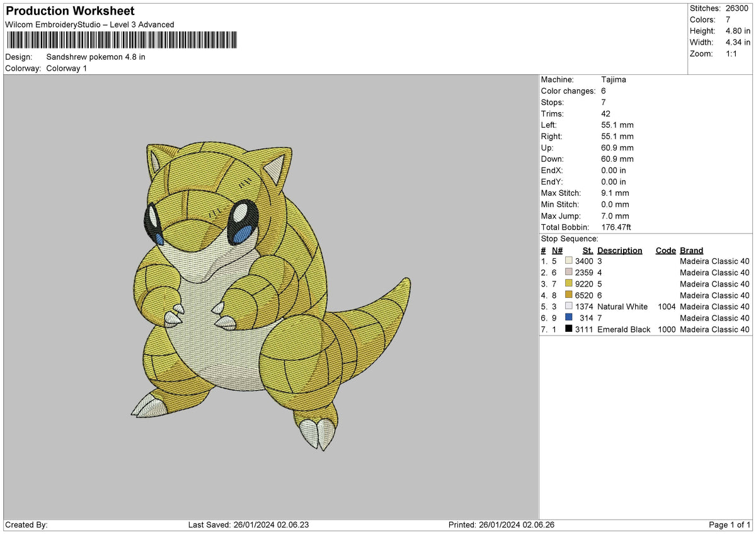The height and width of the screenshot is (534, 756).
Task: Click 'Printed: 26/01/2024 02.06.26' footer text
Action: pos(501,525)
